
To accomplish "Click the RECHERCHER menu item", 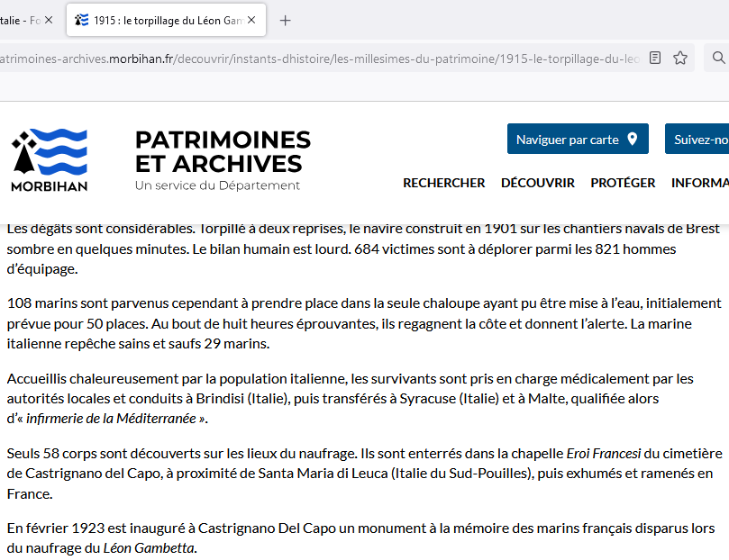I will pyautogui.click(x=443, y=183).
